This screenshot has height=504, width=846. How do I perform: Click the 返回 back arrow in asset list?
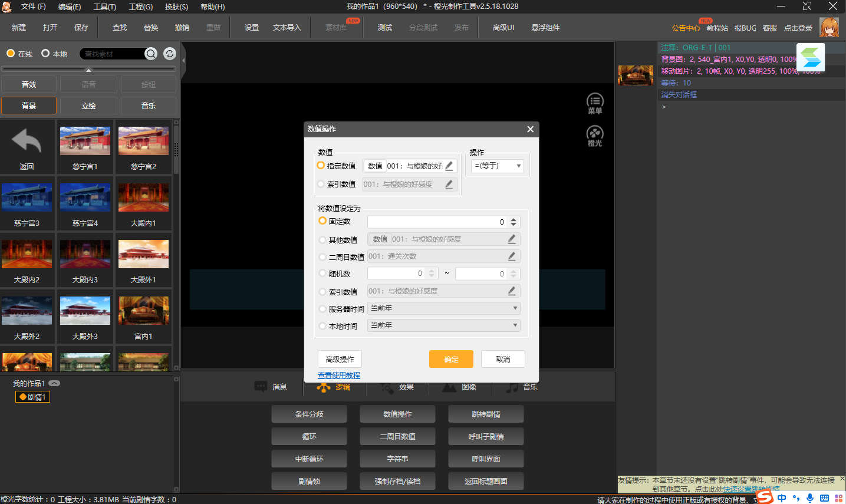(x=27, y=146)
